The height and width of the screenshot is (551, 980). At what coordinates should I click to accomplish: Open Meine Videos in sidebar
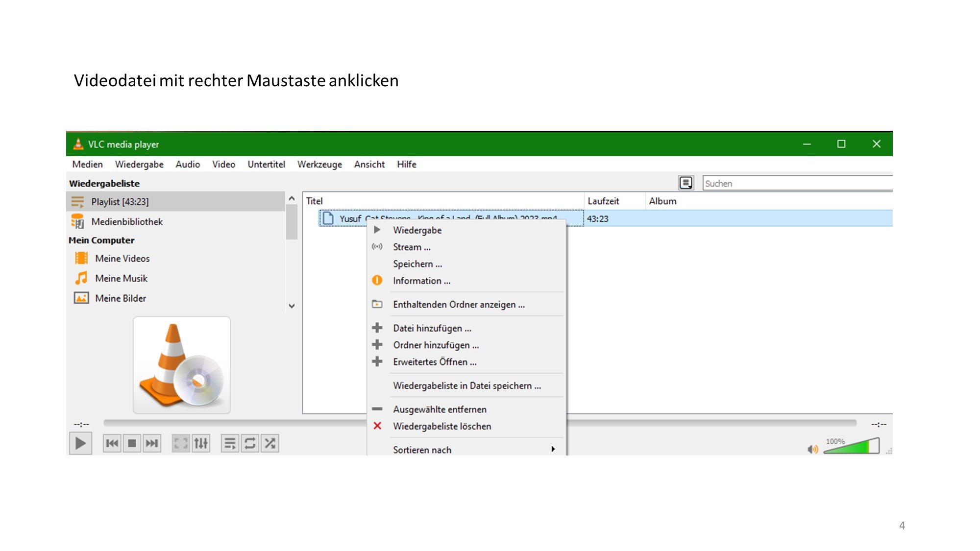(122, 259)
